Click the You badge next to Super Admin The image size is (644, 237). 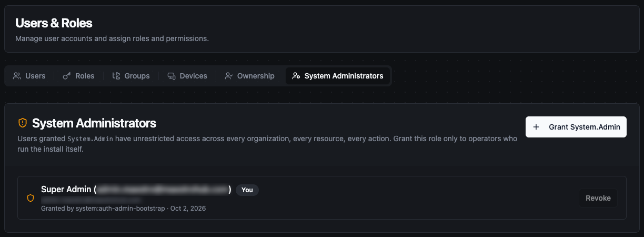point(247,190)
